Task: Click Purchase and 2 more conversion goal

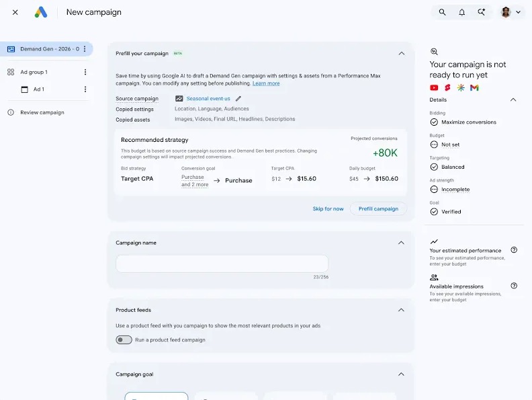Action: click(x=195, y=181)
